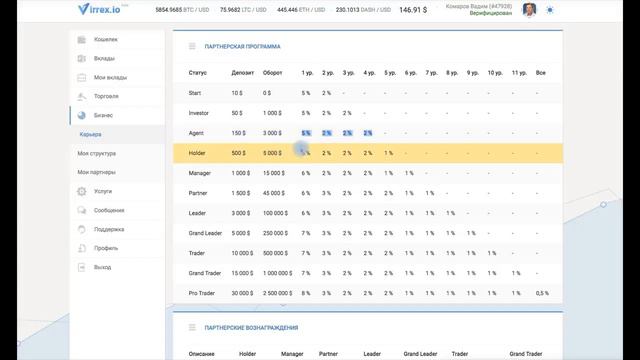Image resolution: width=640 pixels, height=360 pixels.
Task: Click the highlighted Holder row name
Action: (197, 153)
